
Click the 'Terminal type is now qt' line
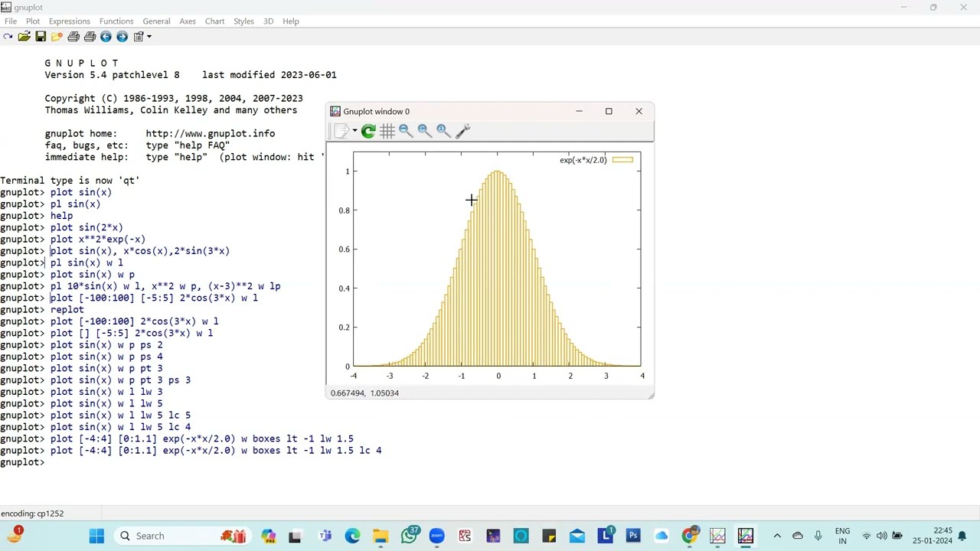tap(70, 181)
